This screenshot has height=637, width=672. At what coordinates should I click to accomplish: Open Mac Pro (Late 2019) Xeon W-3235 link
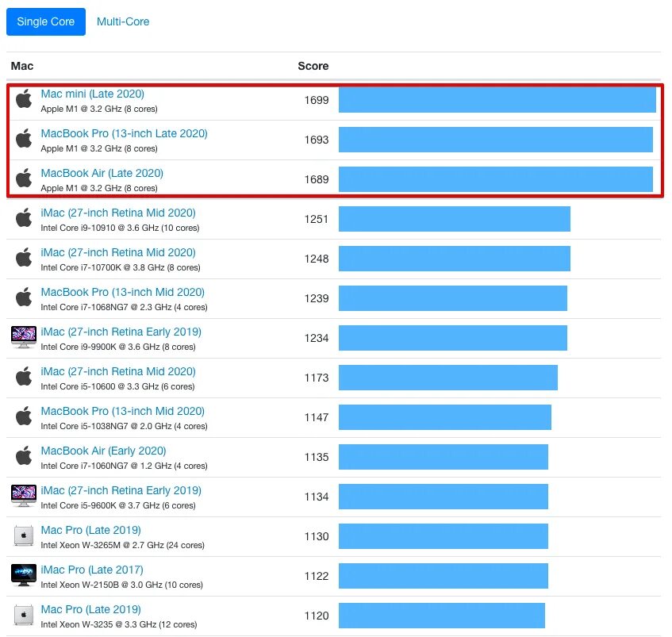click(x=91, y=609)
